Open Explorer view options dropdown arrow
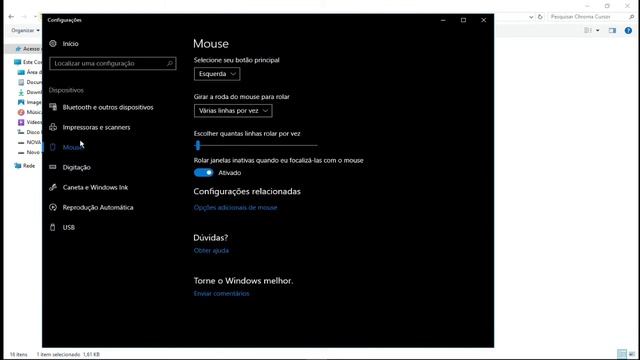The height and width of the screenshot is (360, 640). tap(598, 31)
